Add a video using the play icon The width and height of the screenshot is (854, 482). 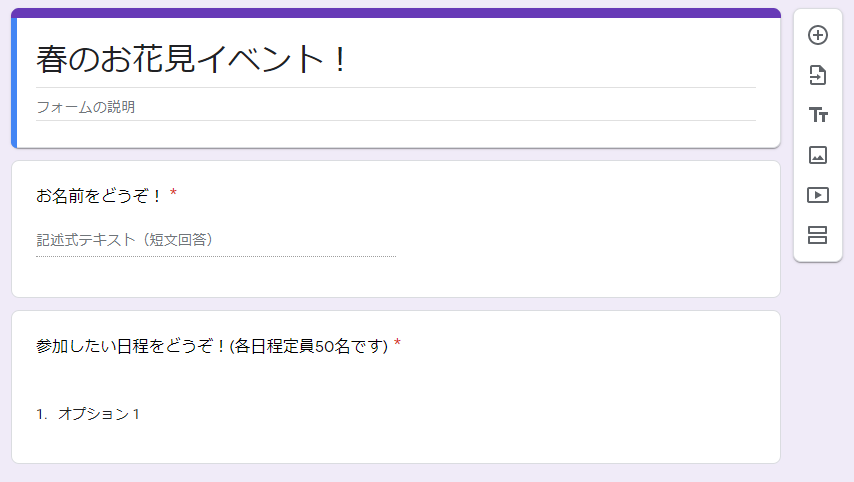point(818,195)
